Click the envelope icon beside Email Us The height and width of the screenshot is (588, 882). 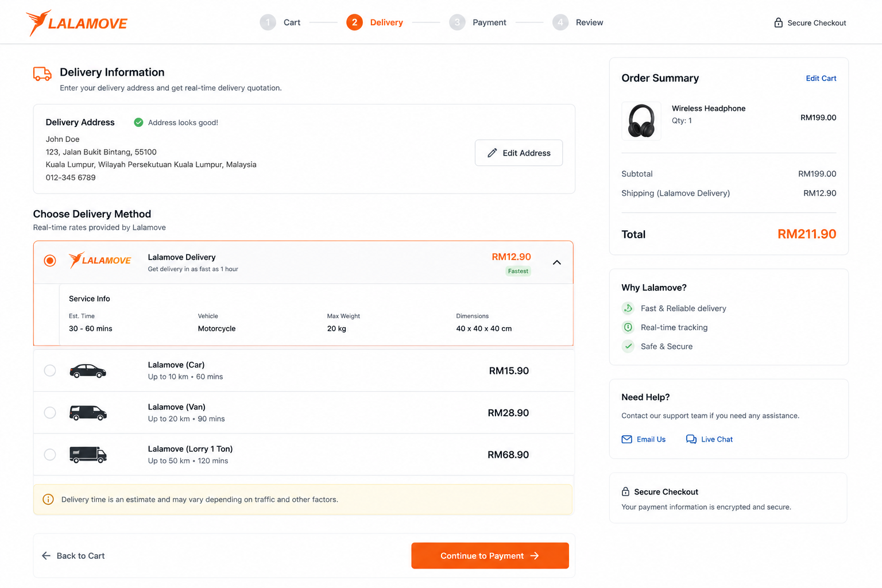626,439
